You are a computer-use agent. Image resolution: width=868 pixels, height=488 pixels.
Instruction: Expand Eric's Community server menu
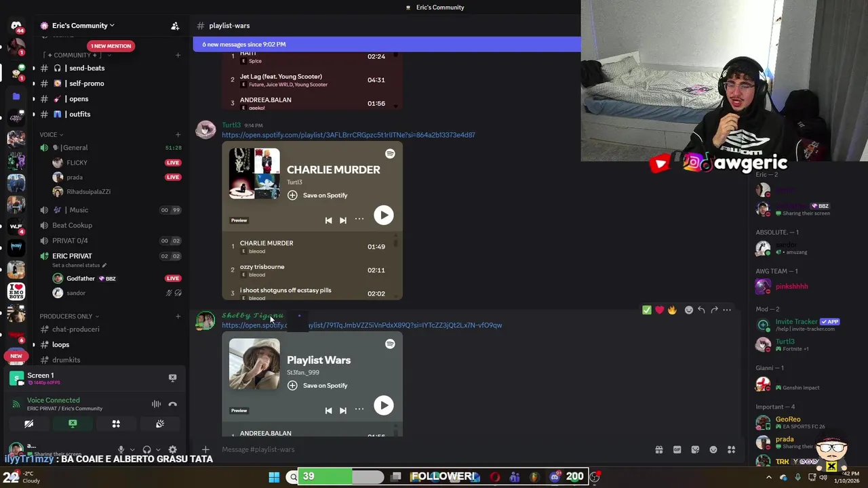pyautogui.click(x=83, y=26)
